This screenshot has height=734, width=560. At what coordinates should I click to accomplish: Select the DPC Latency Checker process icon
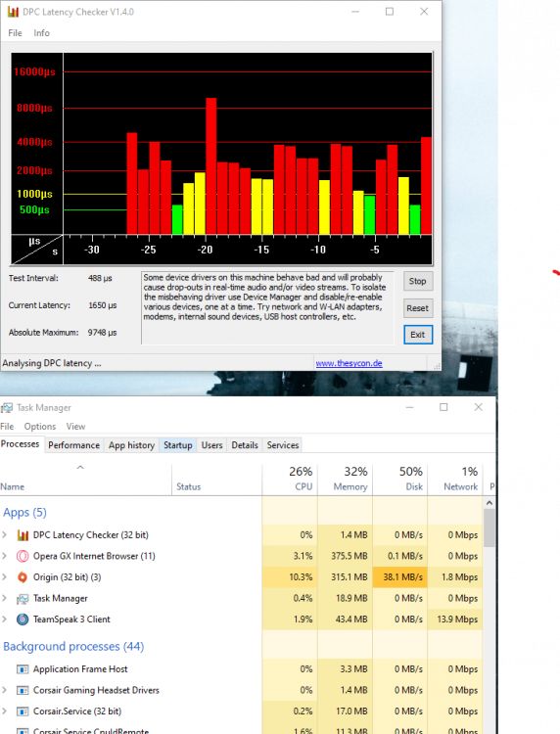tap(23, 535)
